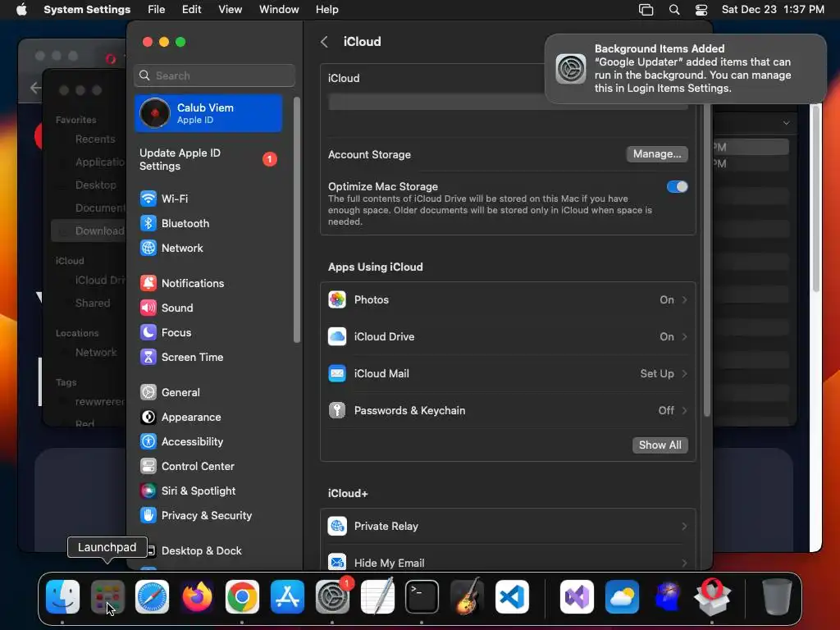Viewport: 840px width, 630px height.
Task: Open Screen Time settings
Action: coord(210,358)
